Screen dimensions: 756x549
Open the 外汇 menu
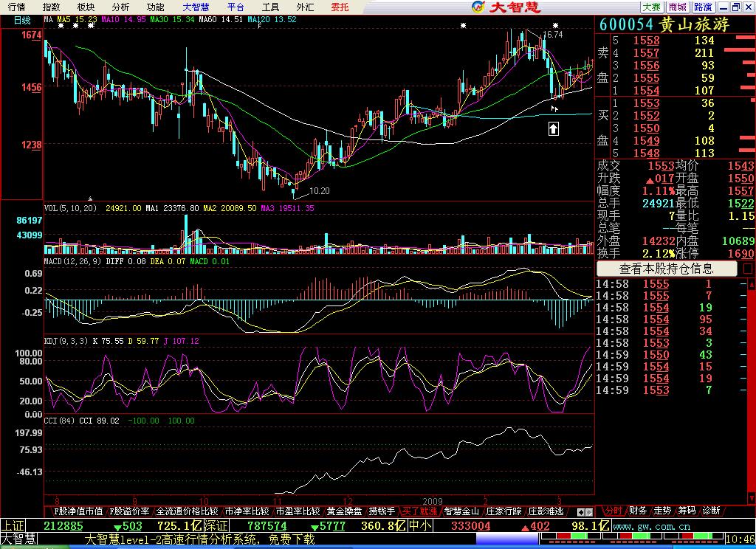(305, 7)
